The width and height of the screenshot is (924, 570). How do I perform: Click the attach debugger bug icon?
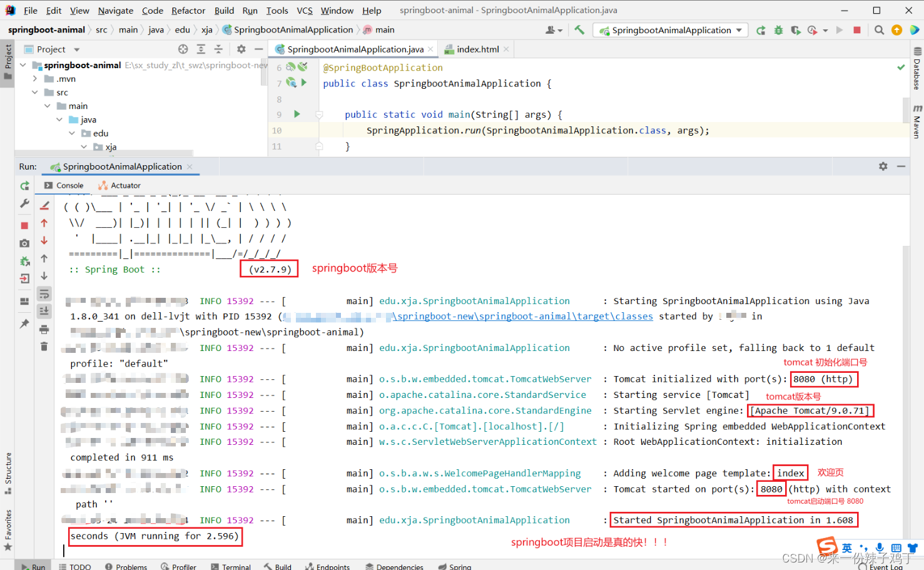point(24,261)
